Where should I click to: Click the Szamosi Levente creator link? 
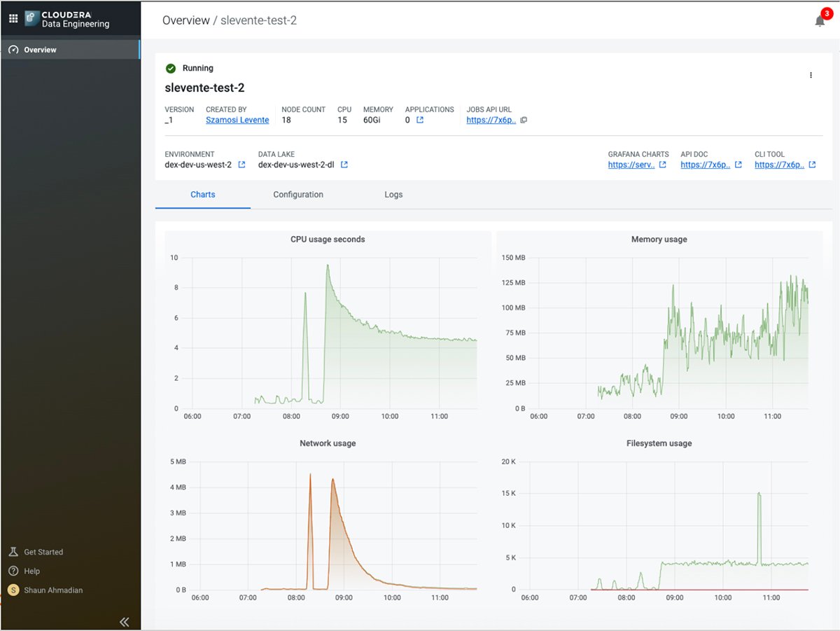pos(237,120)
